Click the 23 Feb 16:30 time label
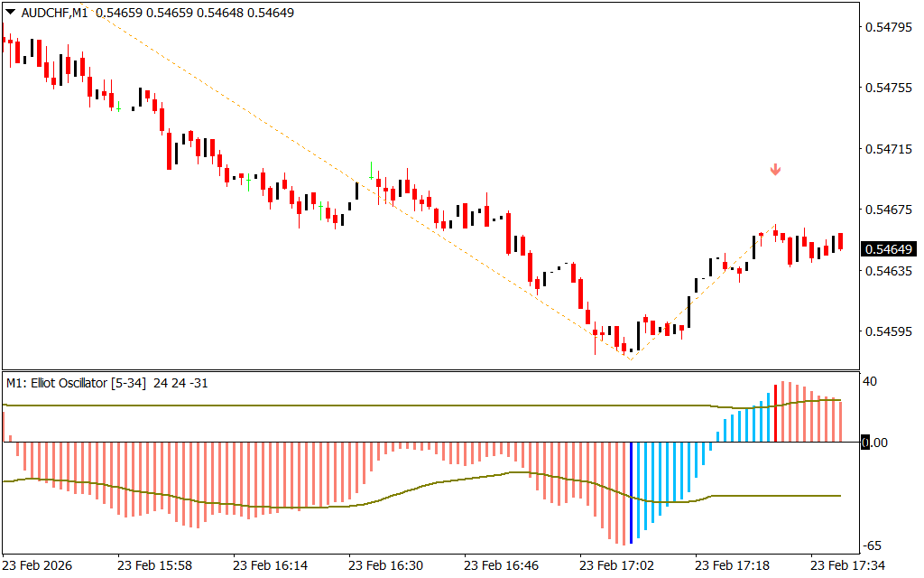The image size is (924, 578). pyautogui.click(x=386, y=565)
